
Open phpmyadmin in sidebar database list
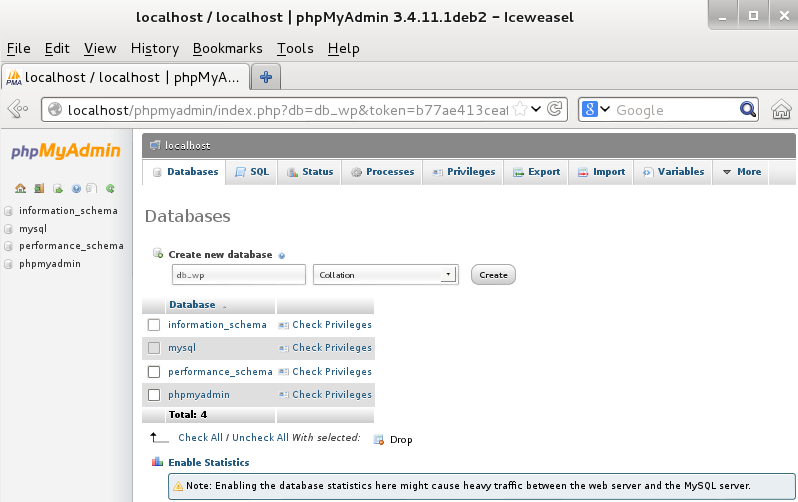pyautogui.click(x=50, y=264)
